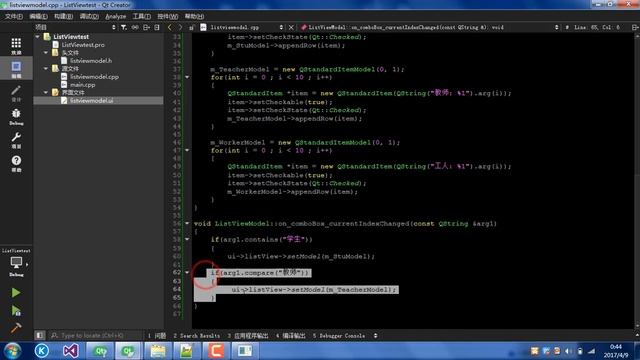Open the File Explorer folder taskbar icon
This screenshot has height=360, width=640.
[x=158, y=351]
